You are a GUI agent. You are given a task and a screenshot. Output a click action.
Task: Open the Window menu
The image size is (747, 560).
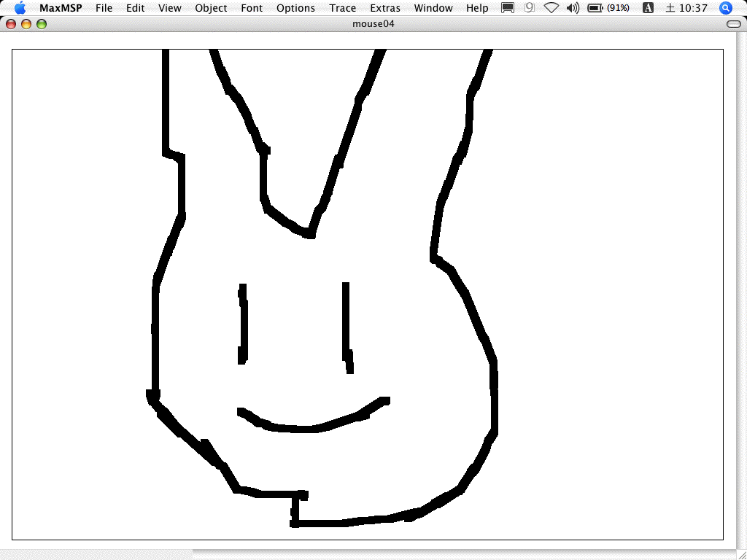(433, 8)
